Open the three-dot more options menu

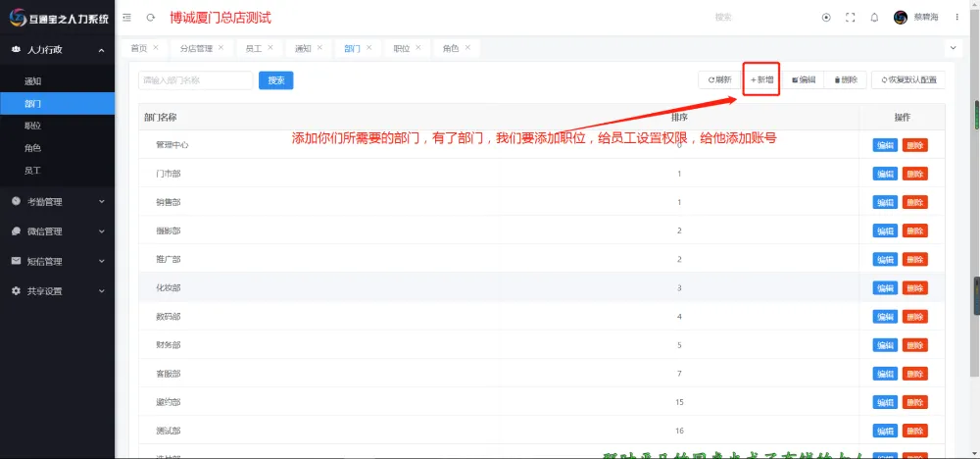click(957, 18)
